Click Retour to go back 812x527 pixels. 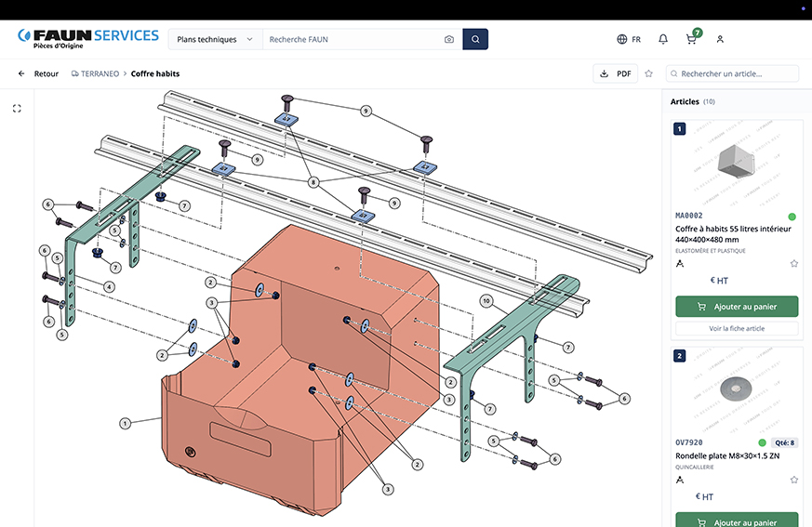pyautogui.click(x=38, y=73)
